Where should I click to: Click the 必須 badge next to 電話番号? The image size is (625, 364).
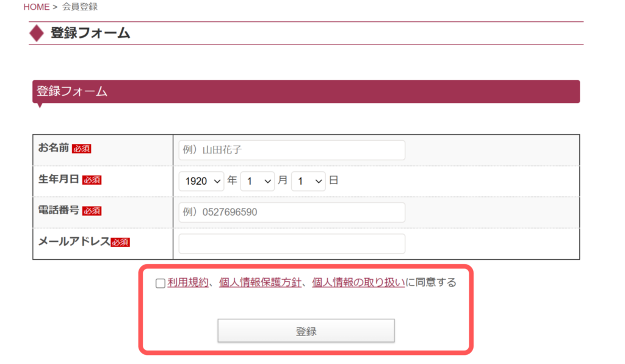tap(92, 211)
